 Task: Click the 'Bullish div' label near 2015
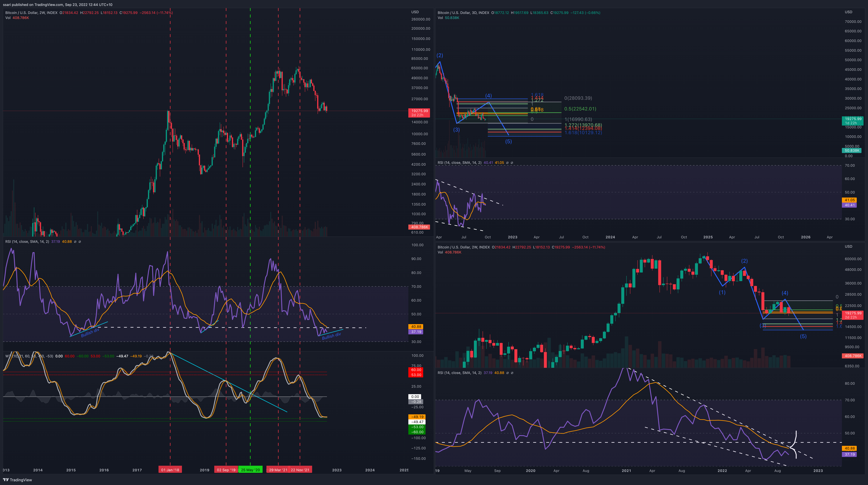point(90,333)
